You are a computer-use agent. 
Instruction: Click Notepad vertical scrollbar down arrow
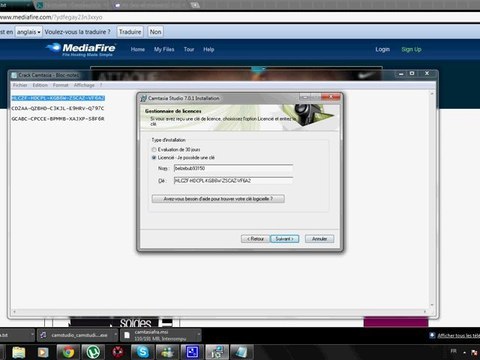[432, 305]
